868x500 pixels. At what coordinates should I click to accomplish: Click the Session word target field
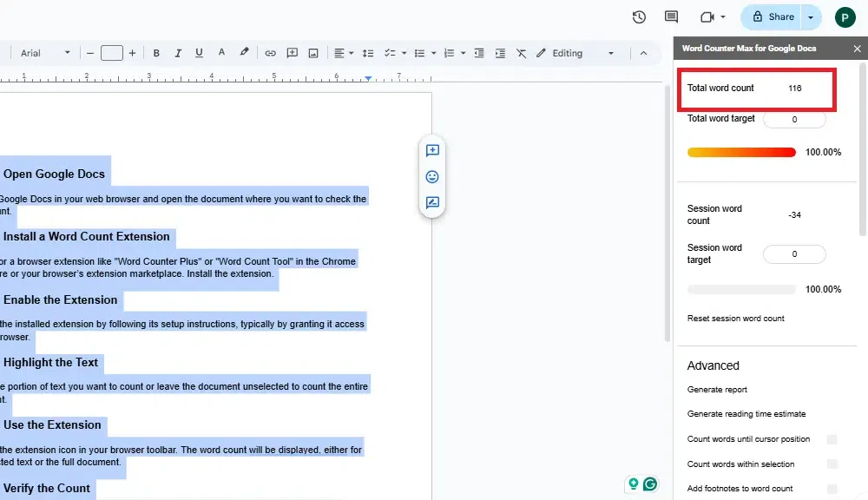(794, 254)
